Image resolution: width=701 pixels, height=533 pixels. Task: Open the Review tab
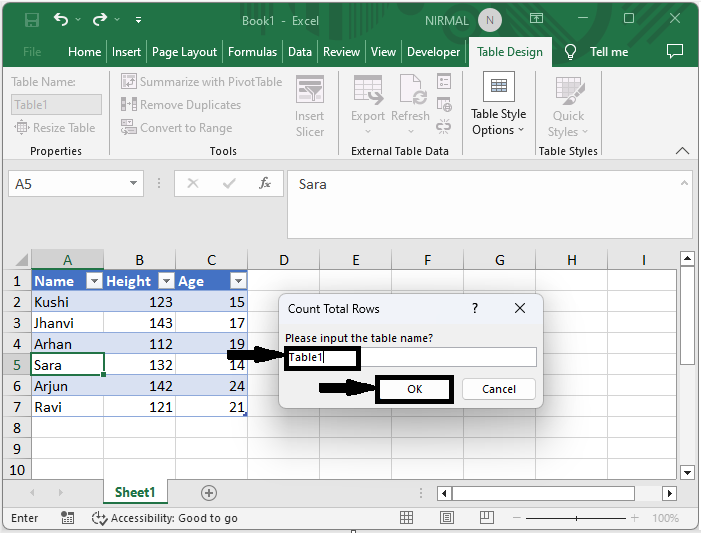[x=341, y=52]
